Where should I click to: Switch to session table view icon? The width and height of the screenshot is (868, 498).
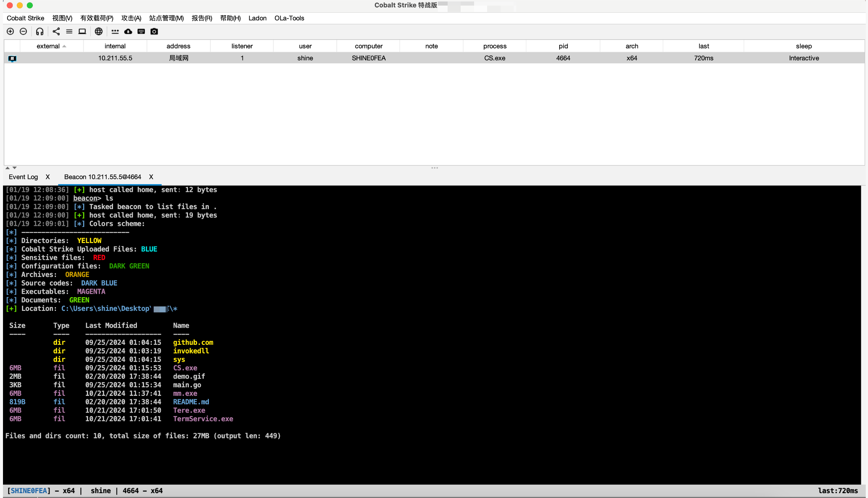69,32
